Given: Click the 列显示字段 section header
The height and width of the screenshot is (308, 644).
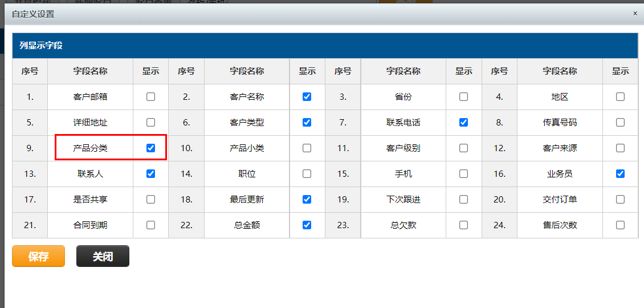Looking at the screenshot, I should (x=325, y=46).
